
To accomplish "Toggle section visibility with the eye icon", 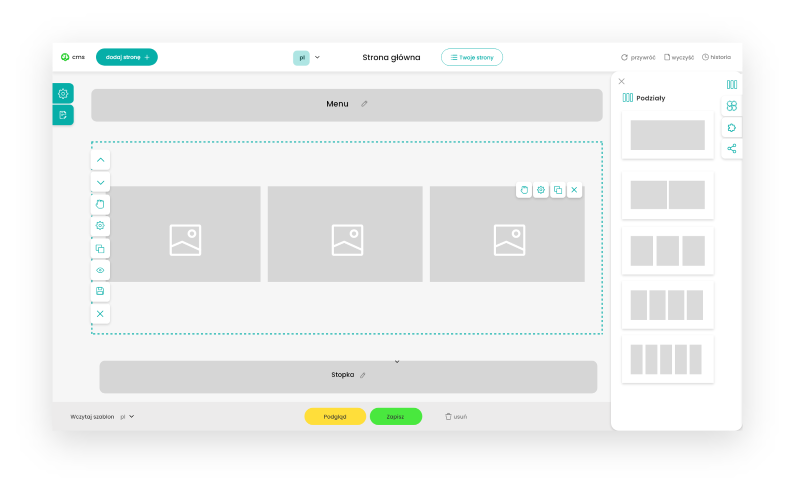I will point(100,270).
